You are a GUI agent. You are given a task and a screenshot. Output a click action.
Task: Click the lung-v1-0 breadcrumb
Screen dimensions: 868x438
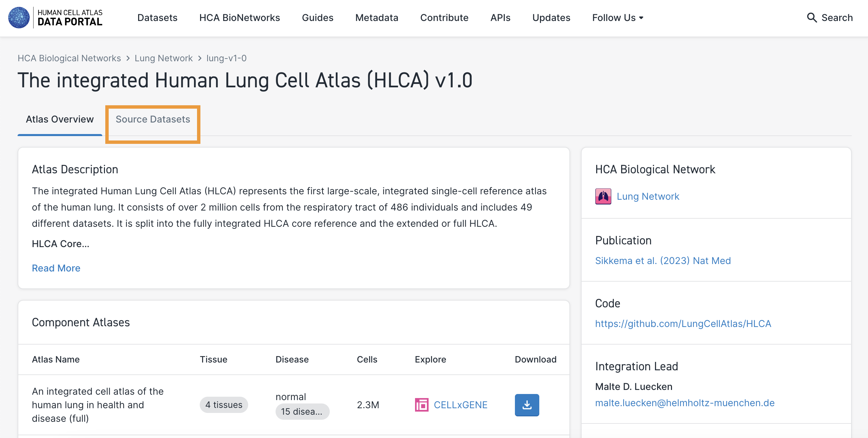point(226,58)
